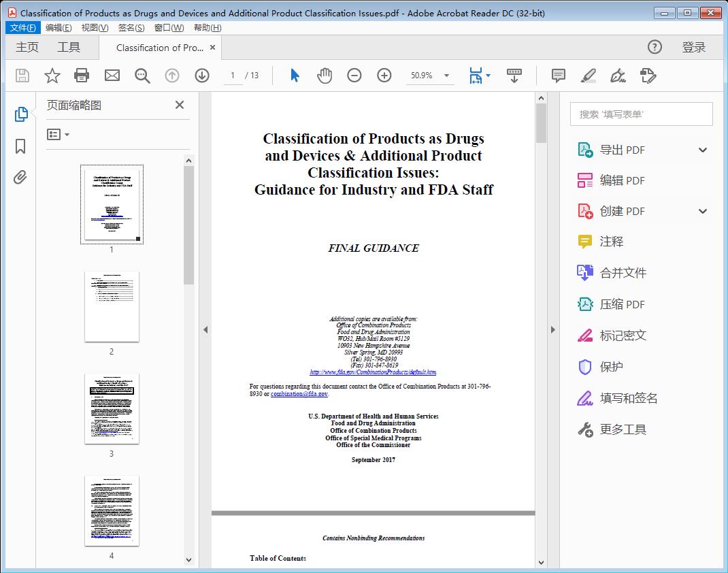Click the fda.gov CombinationProducts hyperlink
Image resolution: width=728 pixels, height=573 pixels.
[x=373, y=372]
